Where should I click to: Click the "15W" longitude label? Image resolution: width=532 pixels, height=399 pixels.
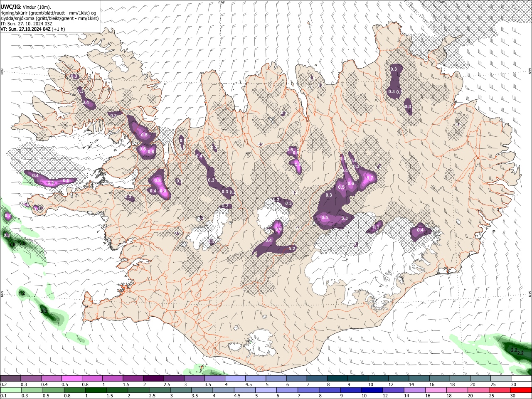pos(441,2)
